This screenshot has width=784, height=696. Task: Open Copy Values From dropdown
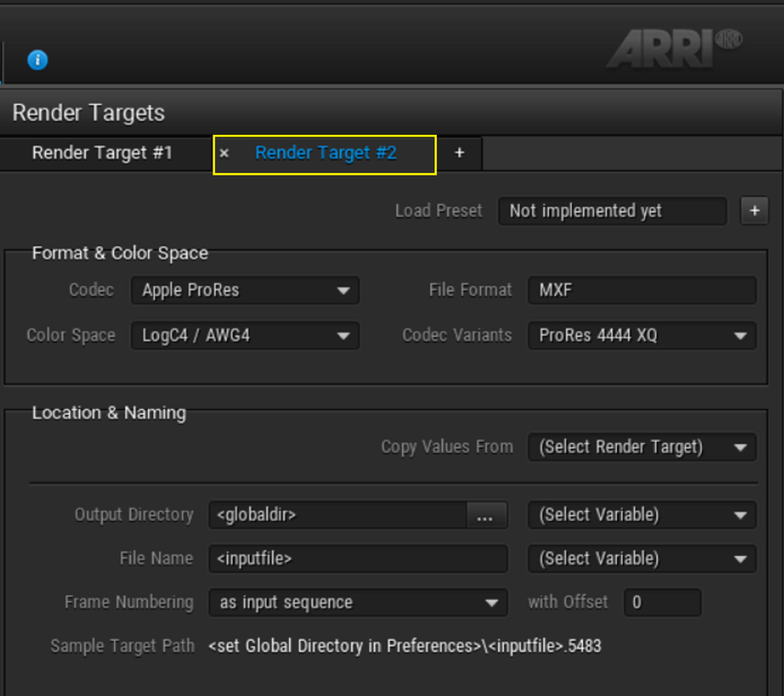point(642,447)
